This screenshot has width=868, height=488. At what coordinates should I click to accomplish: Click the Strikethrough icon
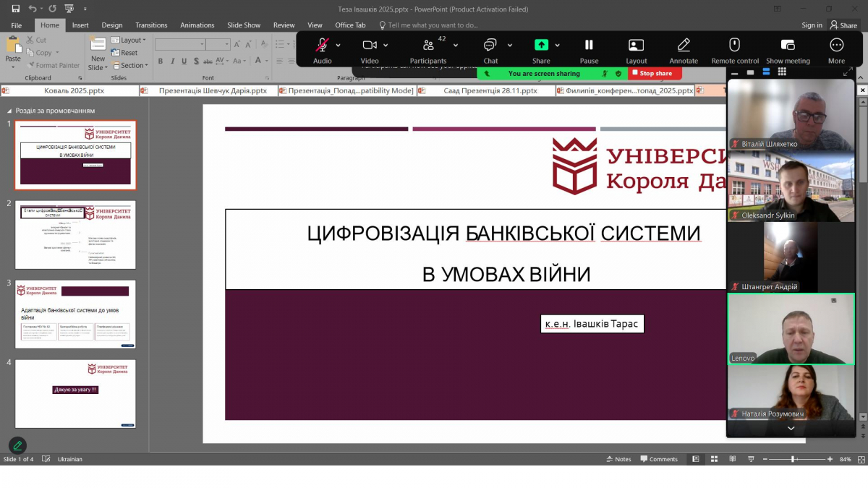[x=208, y=60]
